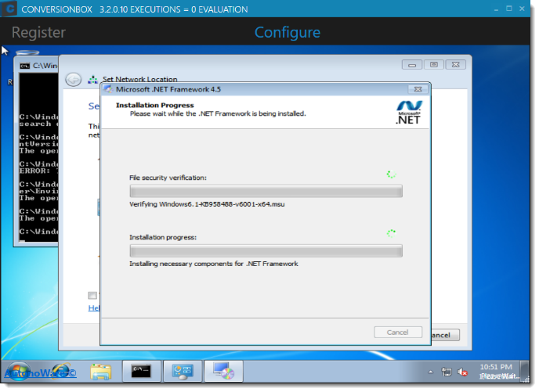Maximize the Set Network Location window

[x=434, y=64]
